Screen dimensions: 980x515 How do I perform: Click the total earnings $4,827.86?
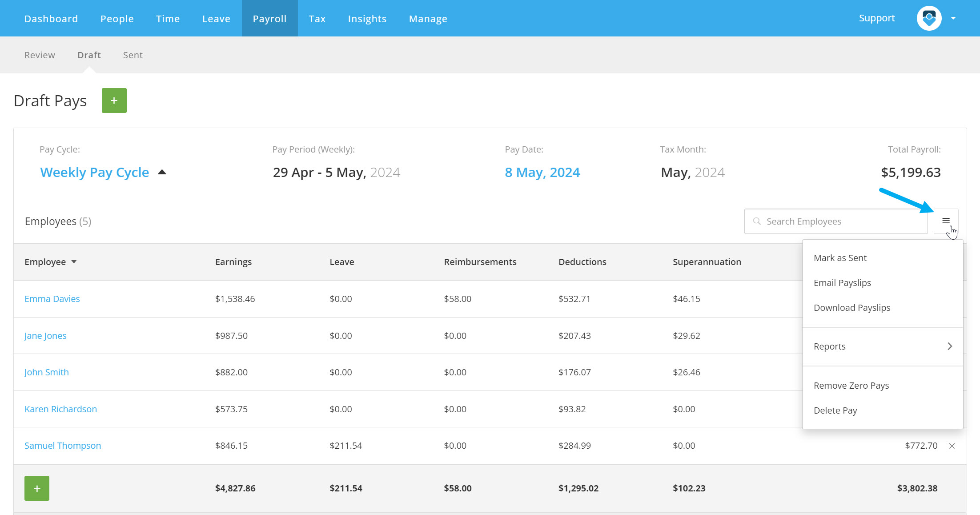tap(235, 488)
